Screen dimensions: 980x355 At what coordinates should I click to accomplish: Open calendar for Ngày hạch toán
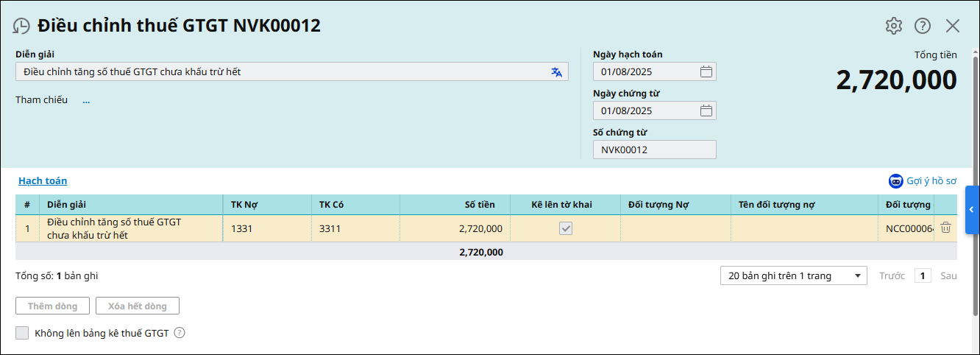[x=706, y=71]
